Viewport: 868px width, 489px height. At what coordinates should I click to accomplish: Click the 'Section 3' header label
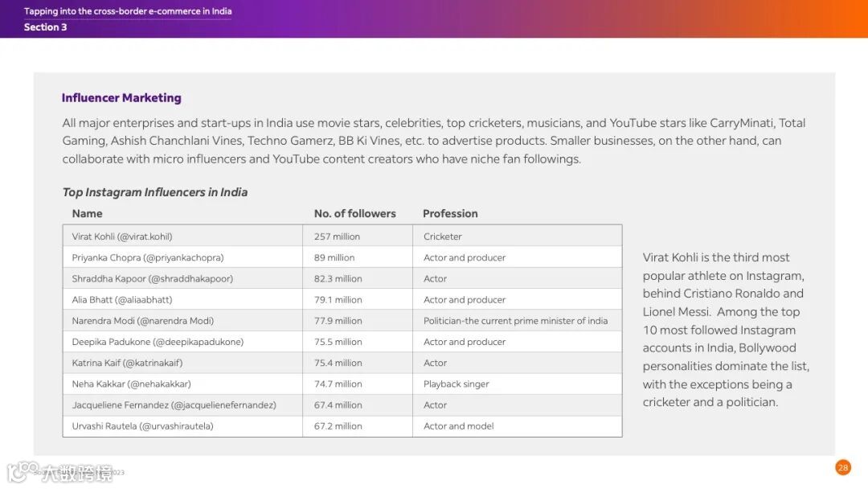tap(46, 27)
